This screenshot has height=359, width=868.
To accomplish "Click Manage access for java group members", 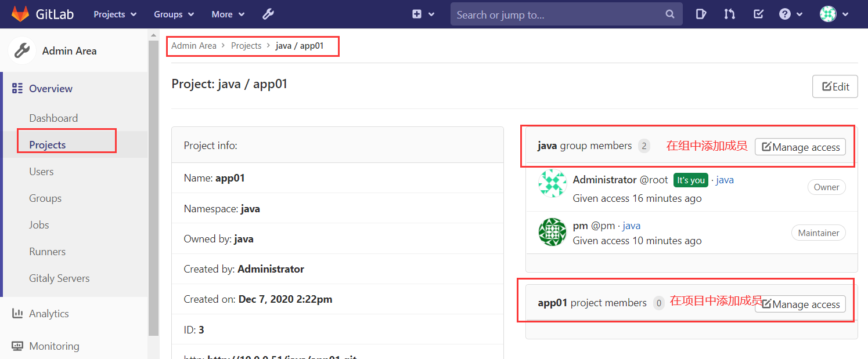I will (x=800, y=147).
